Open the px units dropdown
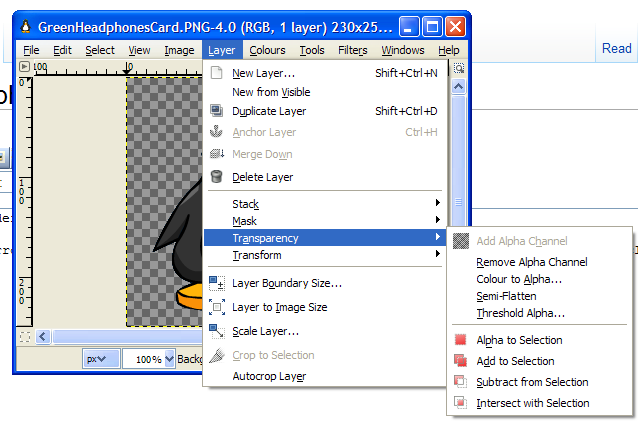Viewport: 638px width, 428px height. 101,359
